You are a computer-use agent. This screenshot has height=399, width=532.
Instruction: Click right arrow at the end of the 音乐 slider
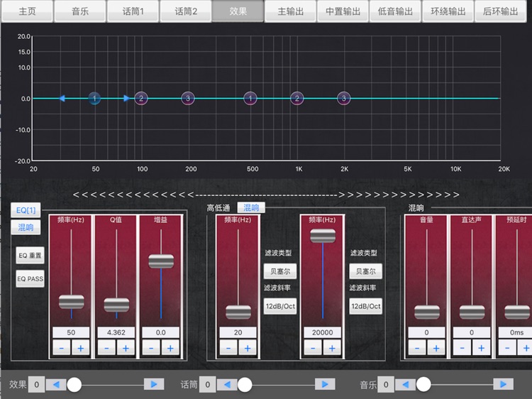click(x=503, y=384)
